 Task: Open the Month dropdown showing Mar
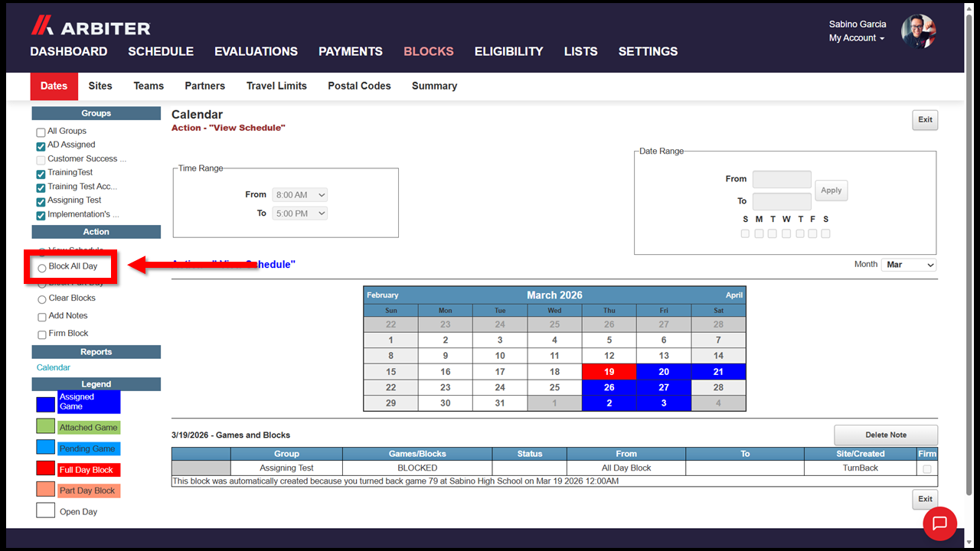tap(909, 265)
